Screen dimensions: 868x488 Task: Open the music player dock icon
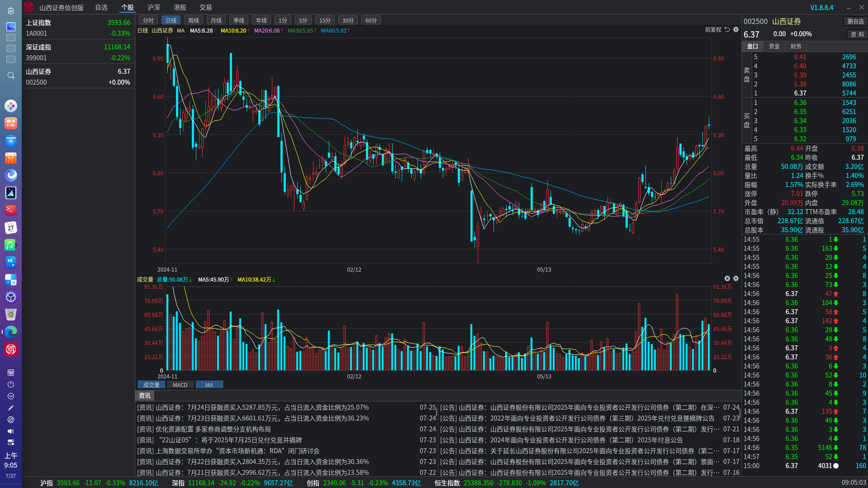click(11, 245)
